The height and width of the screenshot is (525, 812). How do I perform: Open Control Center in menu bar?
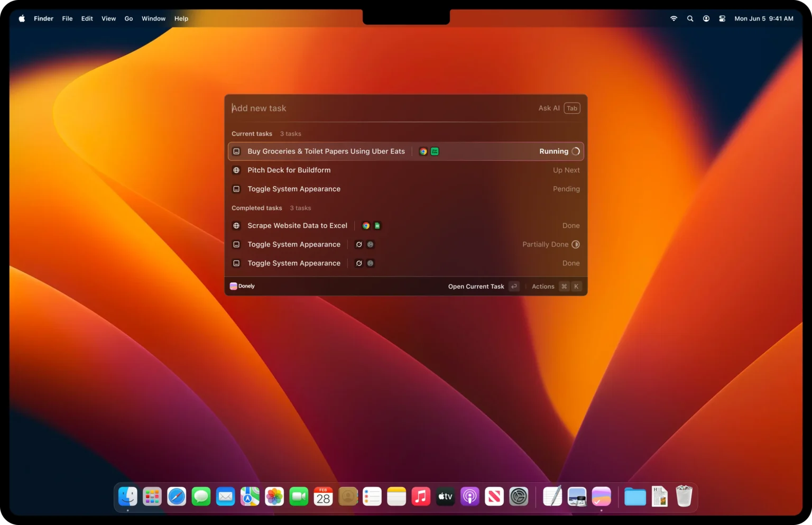[722, 19]
